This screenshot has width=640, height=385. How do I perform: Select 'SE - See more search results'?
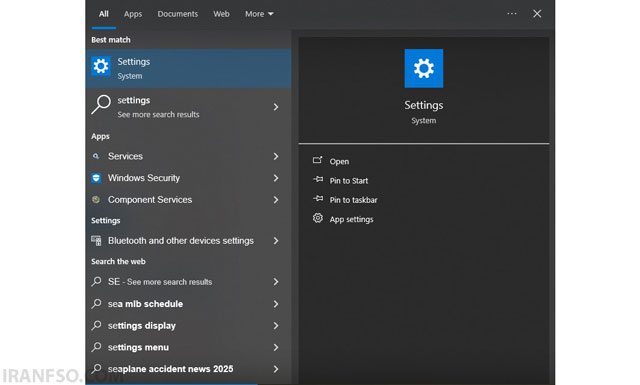pyautogui.click(x=188, y=282)
